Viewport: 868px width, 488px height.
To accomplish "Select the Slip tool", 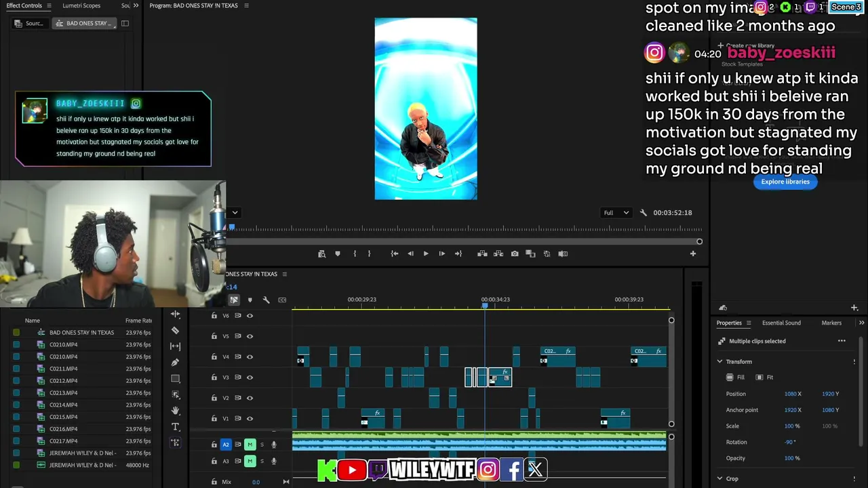I will (x=176, y=346).
